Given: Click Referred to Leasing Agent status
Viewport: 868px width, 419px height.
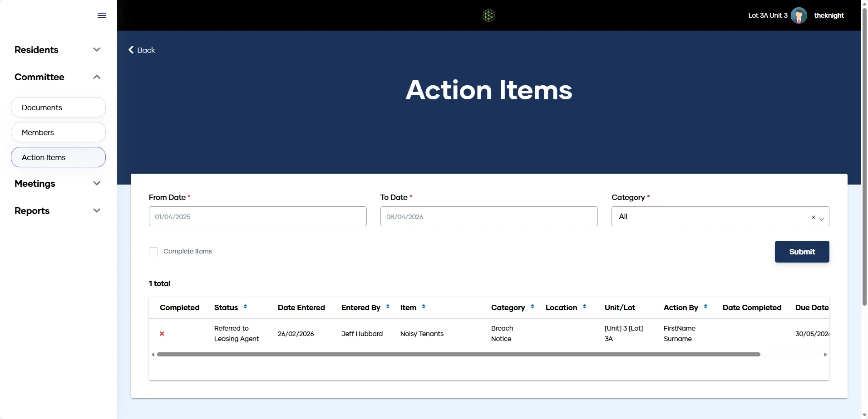Looking at the screenshot, I should pyautogui.click(x=237, y=333).
